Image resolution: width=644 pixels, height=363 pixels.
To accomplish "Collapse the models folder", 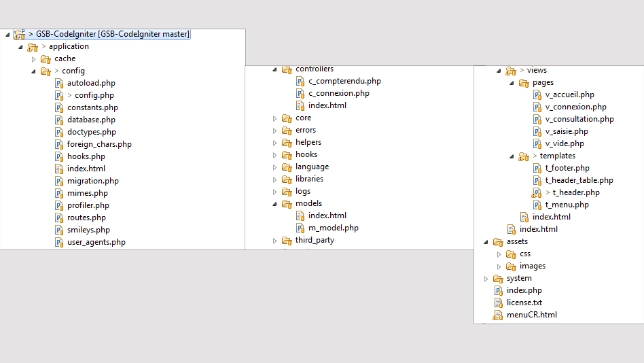I will pyautogui.click(x=274, y=204).
